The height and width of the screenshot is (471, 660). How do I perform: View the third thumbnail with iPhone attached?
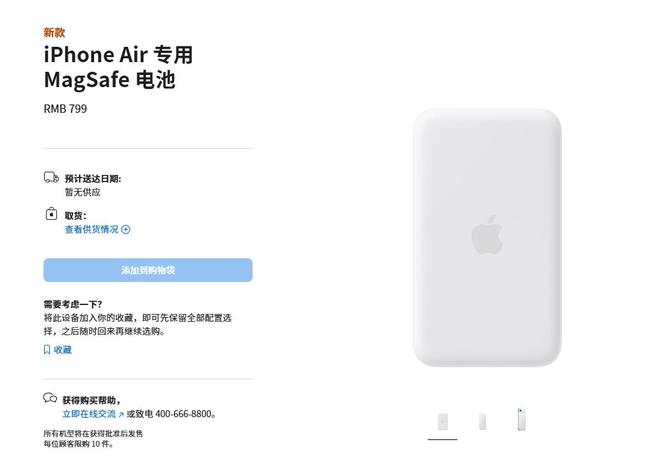(x=521, y=420)
